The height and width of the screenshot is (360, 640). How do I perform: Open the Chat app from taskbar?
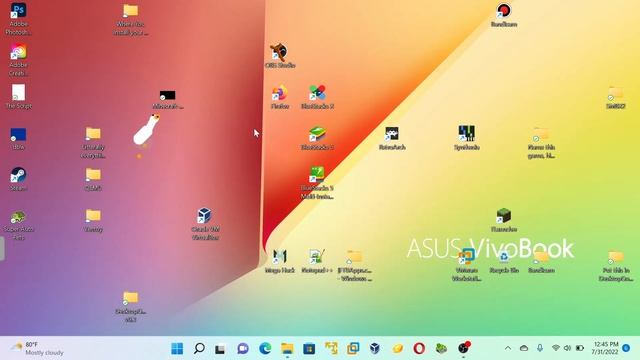(242, 349)
